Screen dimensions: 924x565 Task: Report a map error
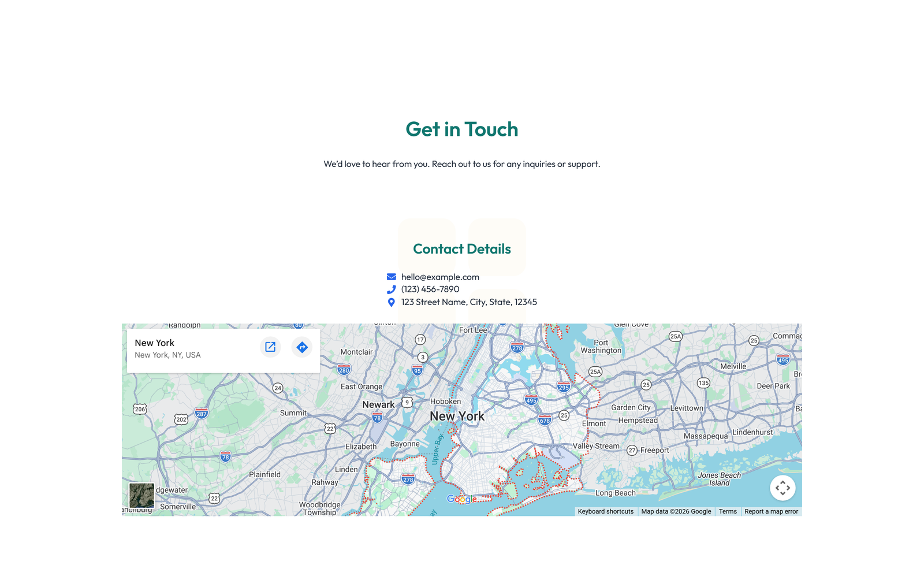tap(770, 511)
